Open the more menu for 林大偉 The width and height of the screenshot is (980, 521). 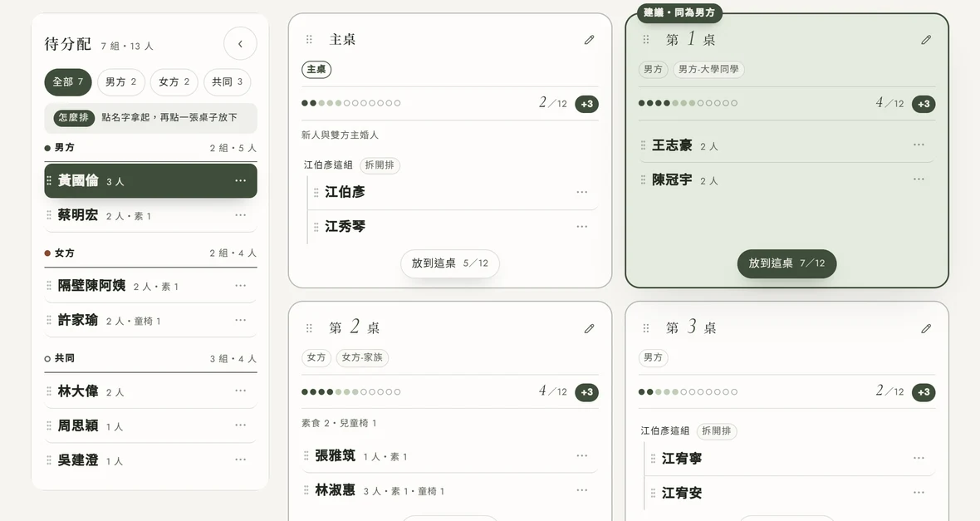pos(241,391)
